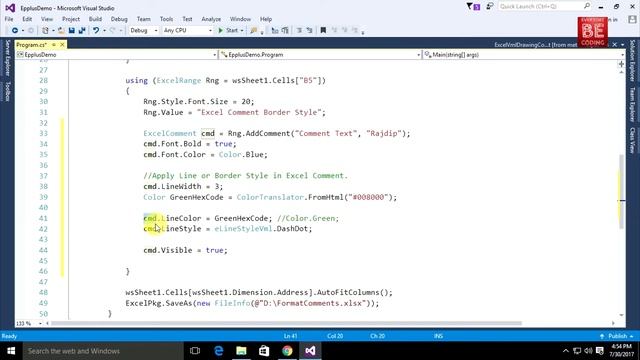Open the document tabs overflow dropdown
This screenshot has height=360, width=640.
(622, 44)
